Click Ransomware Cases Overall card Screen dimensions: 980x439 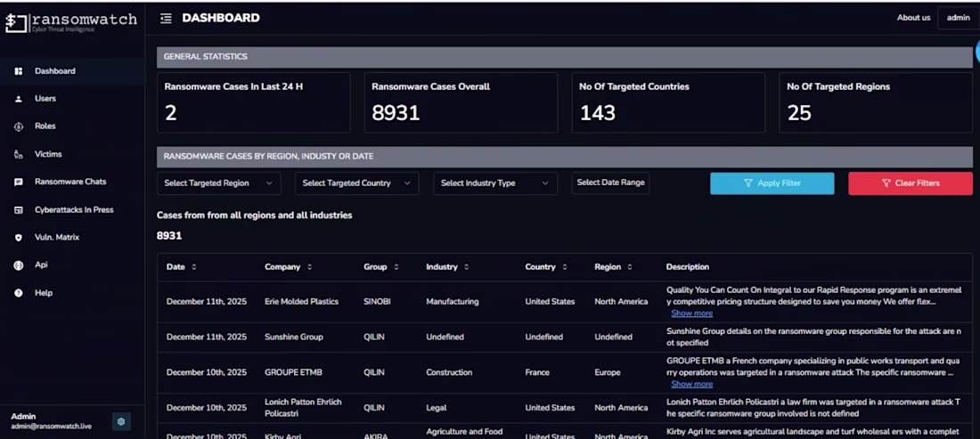461,102
